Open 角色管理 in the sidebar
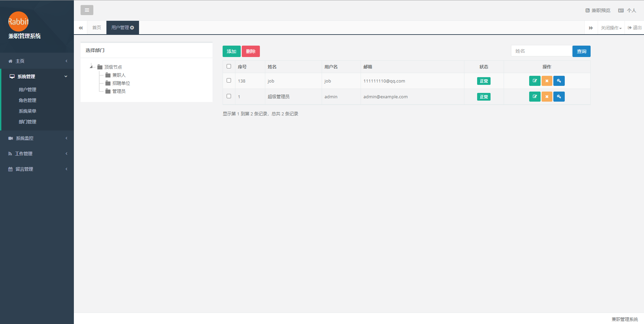 click(x=28, y=100)
